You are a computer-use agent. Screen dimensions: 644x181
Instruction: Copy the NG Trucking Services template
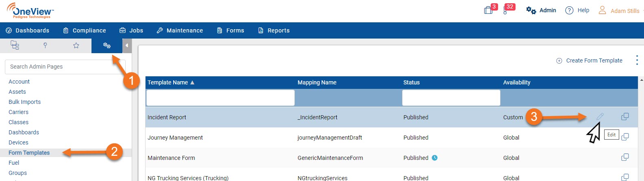[x=625, y=177]
